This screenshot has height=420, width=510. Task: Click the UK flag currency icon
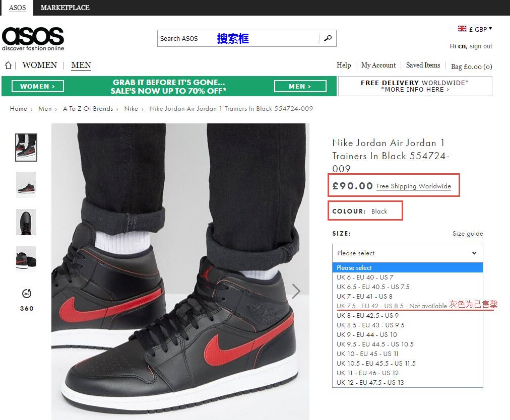tap(462, 29)
